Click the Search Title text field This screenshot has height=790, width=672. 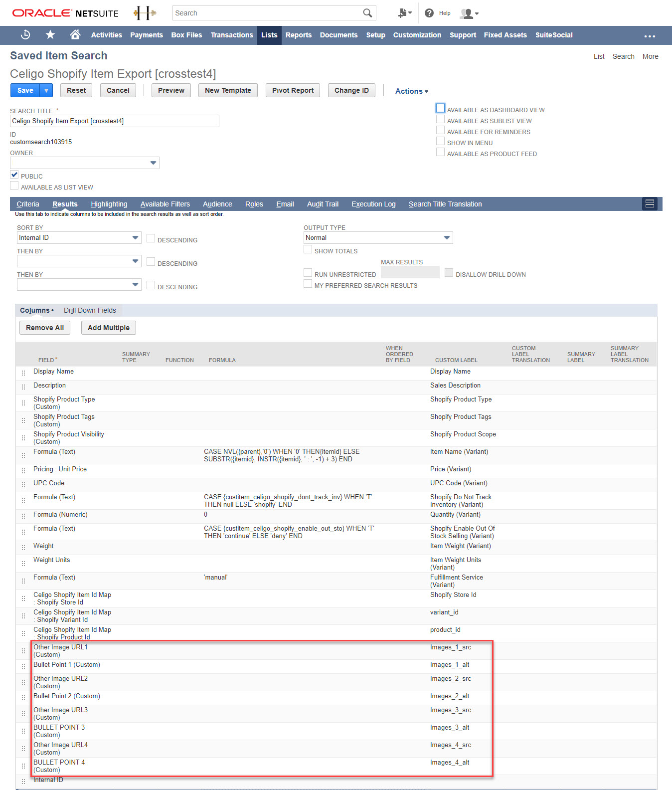(x=115, y=121)
